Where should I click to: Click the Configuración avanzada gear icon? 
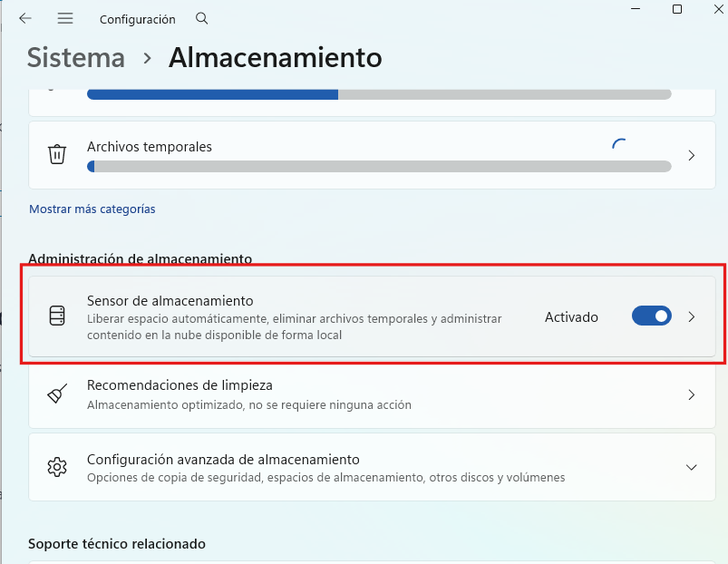point(57,465)
